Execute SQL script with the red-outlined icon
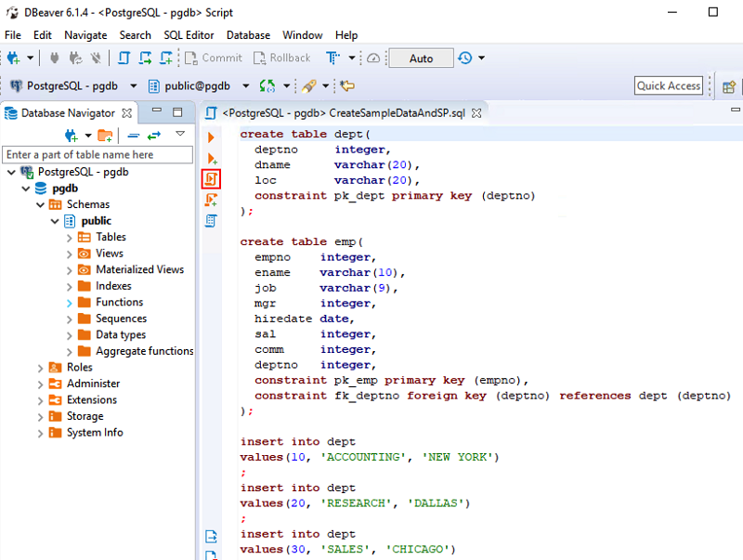The image size is (743, 560). click(x=211, y=178)
